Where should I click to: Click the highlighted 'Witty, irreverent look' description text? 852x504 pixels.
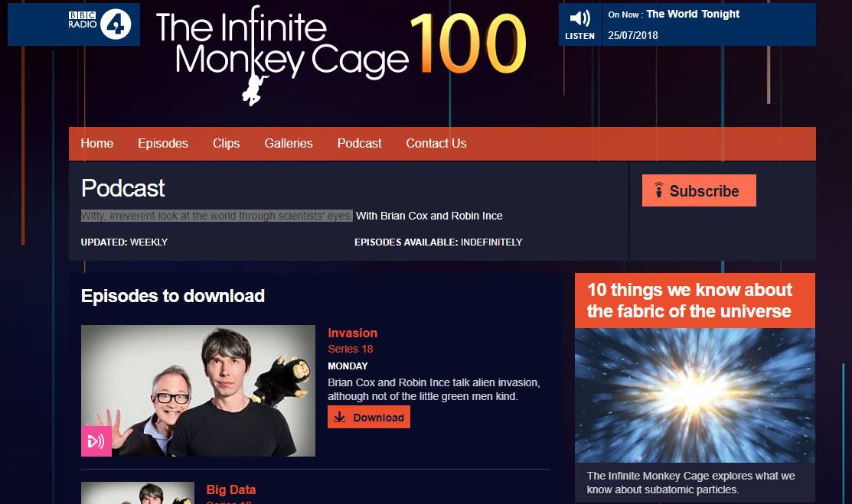pyautogui.click(x=217, y=216)
